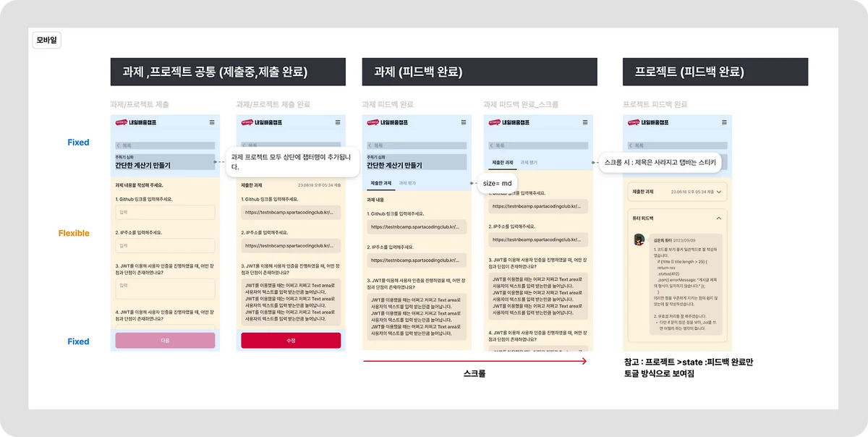The width and height of the screenshot is (868, 437).
Task: Open hamburger menu in 과제/프로젝트 제출 완료 screen
Action: [x=338, y=122]
